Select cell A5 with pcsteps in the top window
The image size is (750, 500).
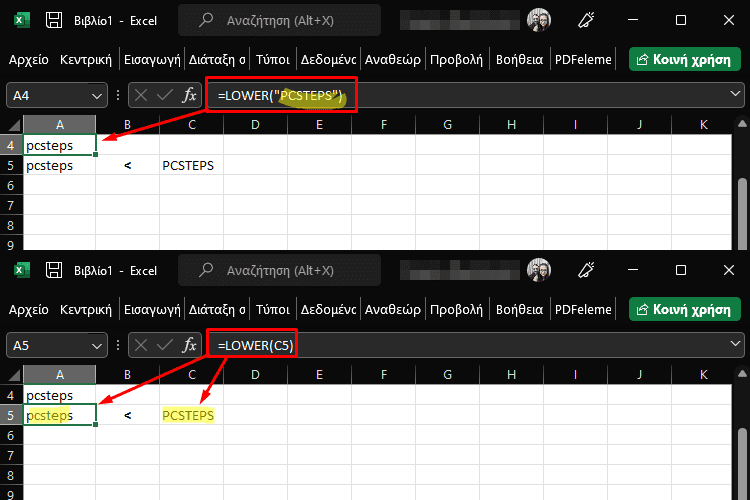pos(59,166)
